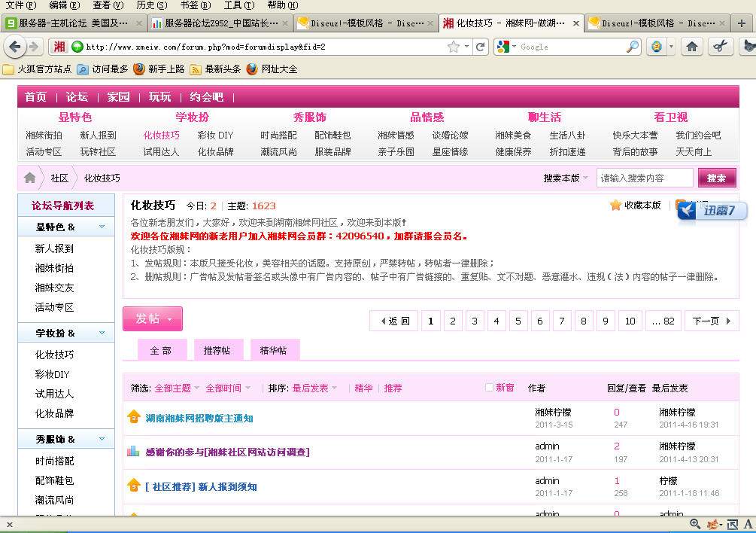Click the fox icon in status bar
The image size is (756, 533).
click(x=713, y=524)
